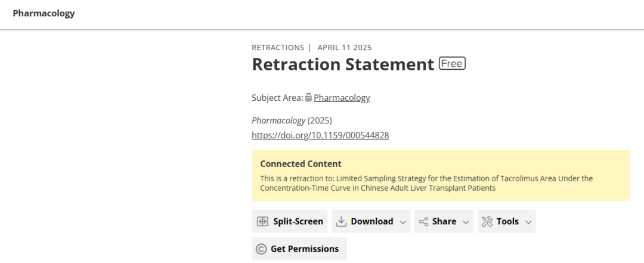This screenshot has height=263, width=644.
Task: Select the RETRACTIONS category label
Action: [278, 47]
